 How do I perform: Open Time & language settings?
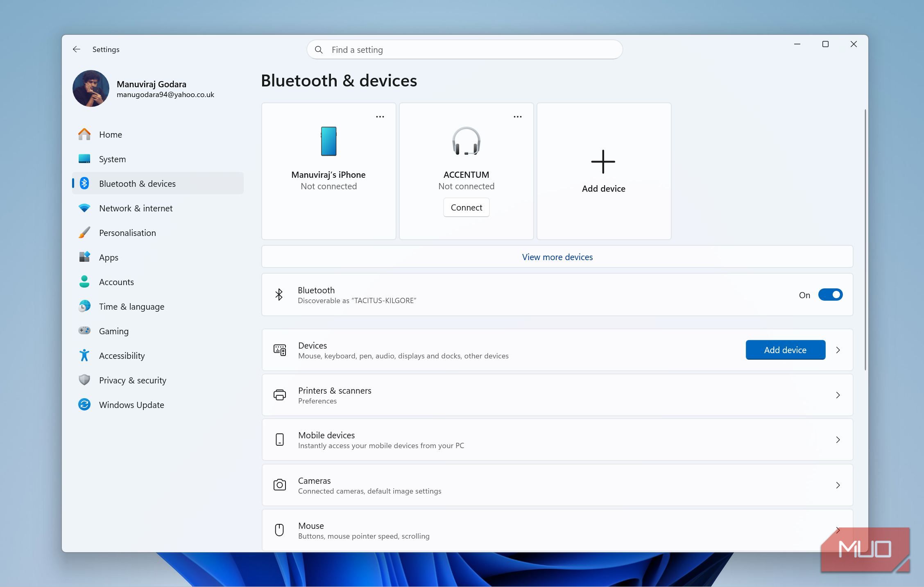coord(158,306)
